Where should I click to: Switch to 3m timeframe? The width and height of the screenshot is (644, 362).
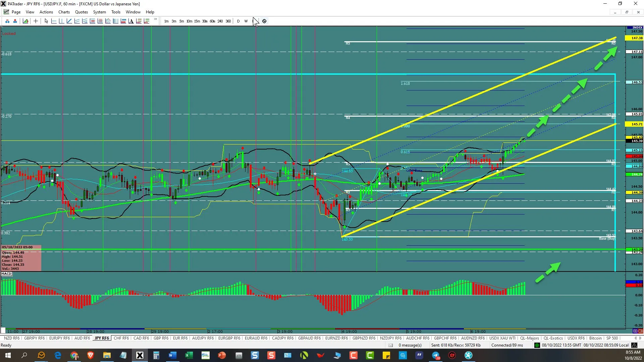(x=174, y=21)
